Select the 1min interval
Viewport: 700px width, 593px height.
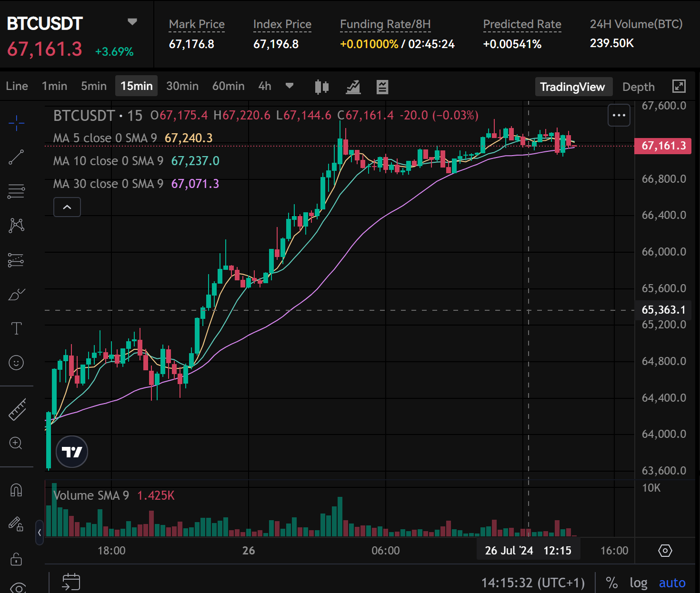[54, 86]
